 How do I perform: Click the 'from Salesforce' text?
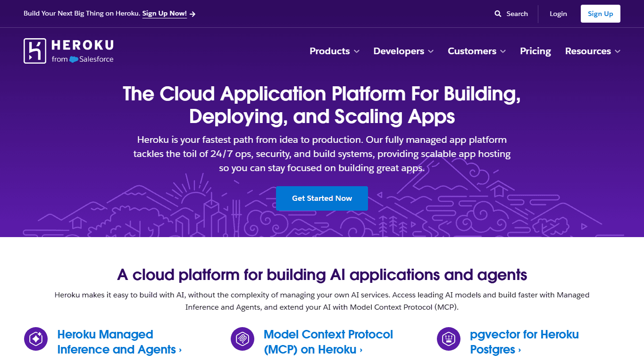[x=83, y=59]
